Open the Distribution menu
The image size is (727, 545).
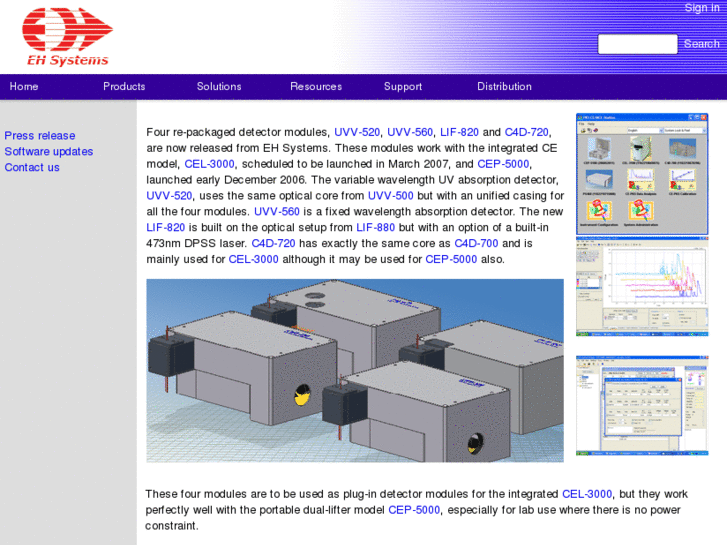click(x=504, y=86)
